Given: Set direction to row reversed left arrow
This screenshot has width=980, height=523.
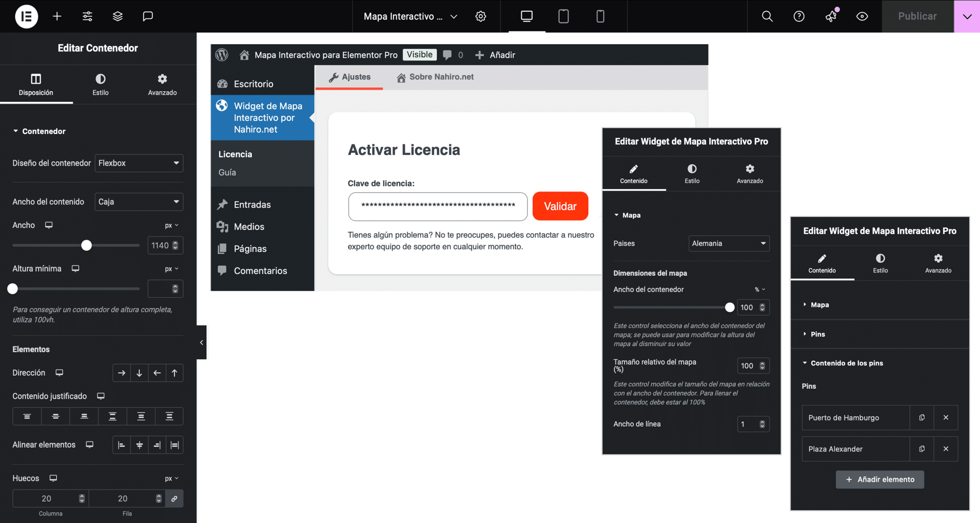Looking at the screenshot, I should coord(157,373).
